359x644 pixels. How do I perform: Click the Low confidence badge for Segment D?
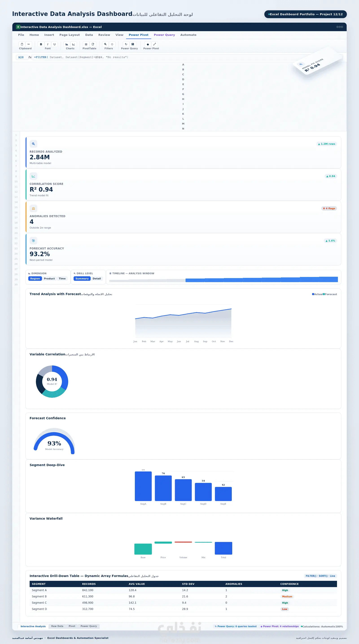coord(285,609)
